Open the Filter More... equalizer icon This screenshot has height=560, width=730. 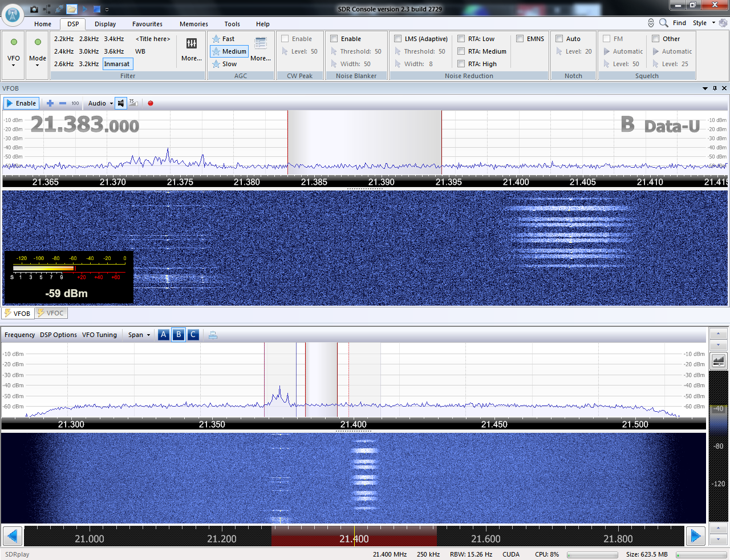(x=191, y=47)
